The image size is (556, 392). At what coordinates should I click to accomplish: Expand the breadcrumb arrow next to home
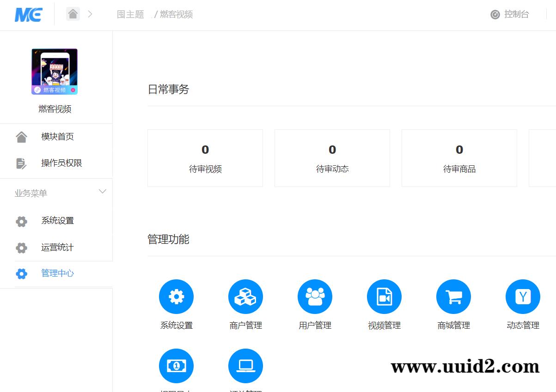[x=91, y=14]
